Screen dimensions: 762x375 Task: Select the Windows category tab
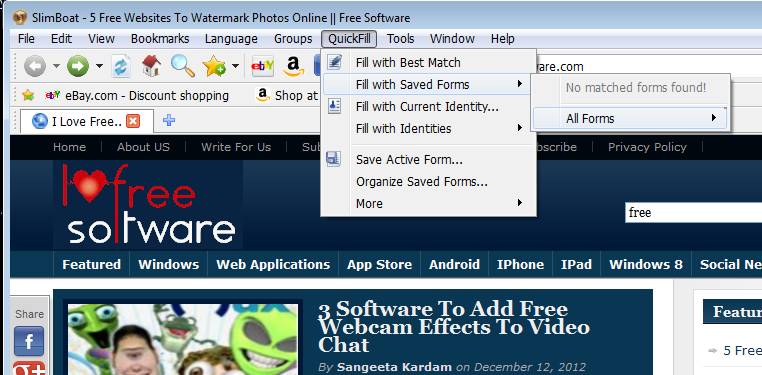[x=168, y=264]
